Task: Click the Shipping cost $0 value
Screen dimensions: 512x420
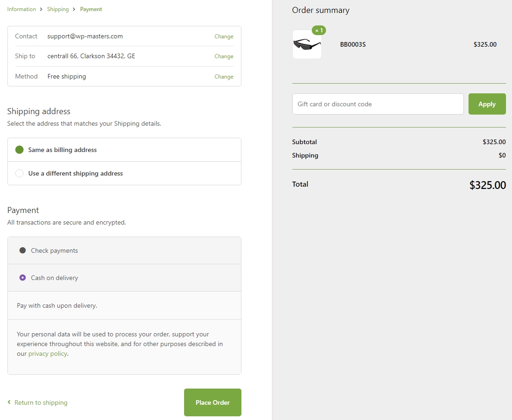Action: pyautogui.click(x=502, y=155)
